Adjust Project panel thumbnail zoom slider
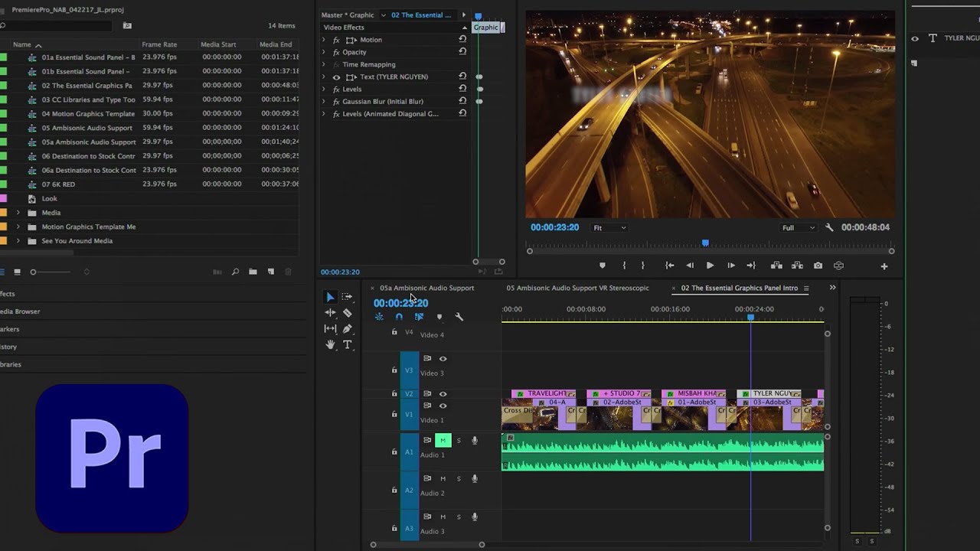Viewport: 980px width, 551px height. (33, 272)
